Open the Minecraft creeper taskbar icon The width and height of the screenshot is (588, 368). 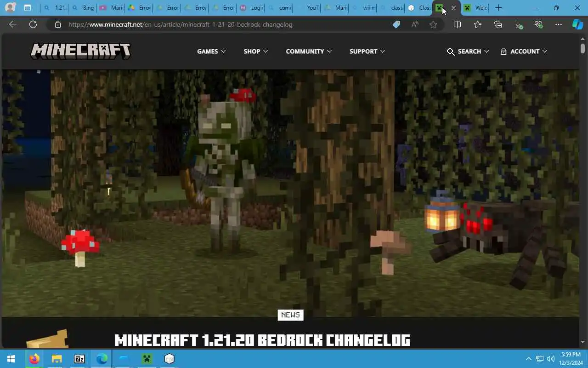coord(147,359)
